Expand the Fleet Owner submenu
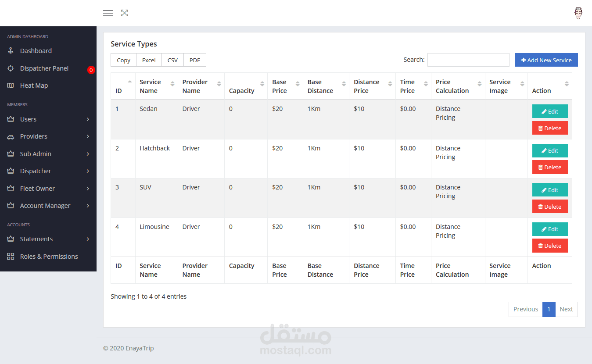 [88, 189]
